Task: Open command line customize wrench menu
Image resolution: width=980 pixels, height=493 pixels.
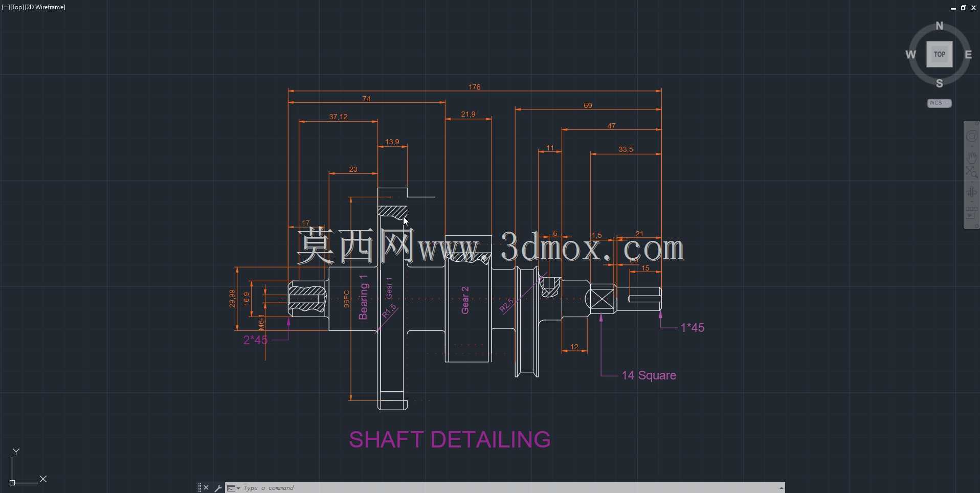Action: [x=218, y=488]
